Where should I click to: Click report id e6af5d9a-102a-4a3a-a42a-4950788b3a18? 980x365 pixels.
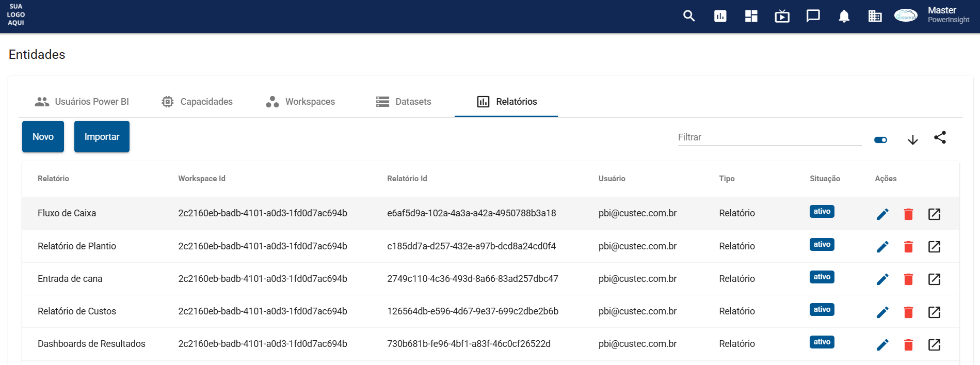point(472,213)
